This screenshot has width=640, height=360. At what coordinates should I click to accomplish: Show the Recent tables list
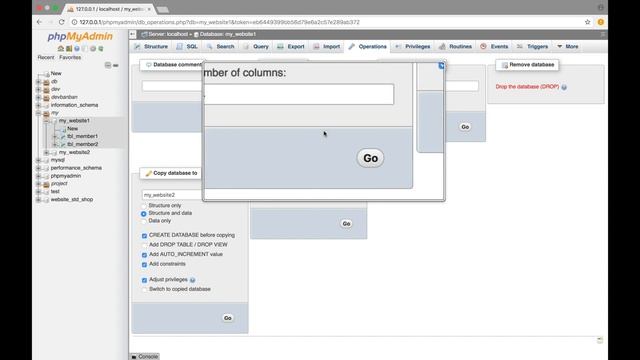(x=46, y=58)
